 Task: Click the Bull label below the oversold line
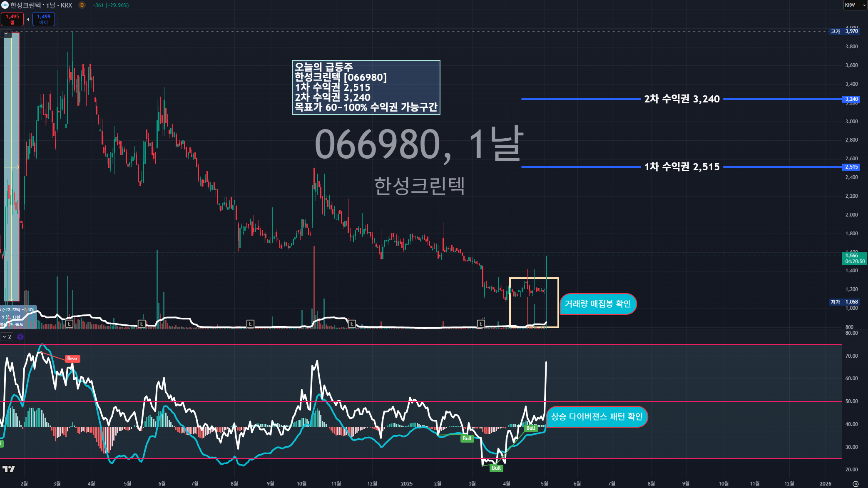click(496, 468)
